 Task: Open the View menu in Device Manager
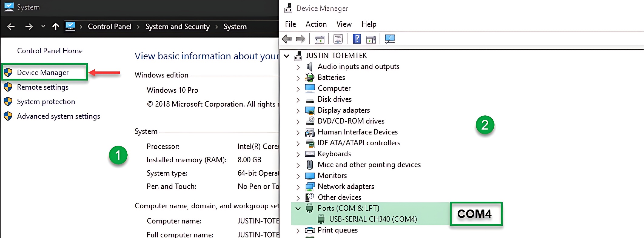tap(344, 24)
